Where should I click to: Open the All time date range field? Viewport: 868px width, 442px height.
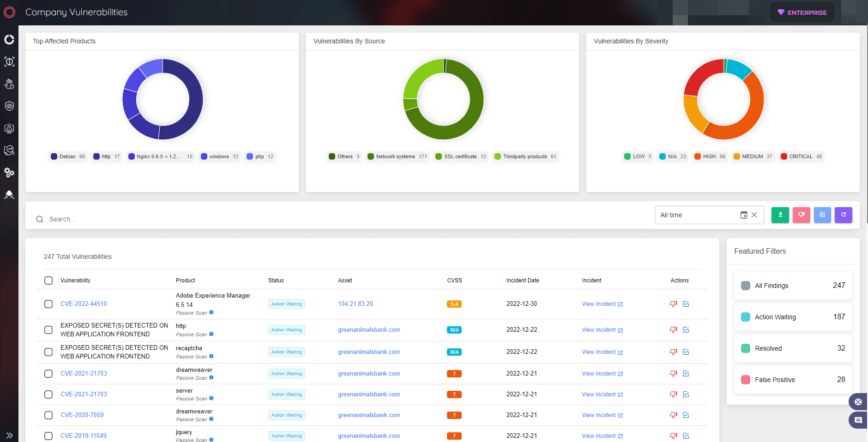(709, 215)
